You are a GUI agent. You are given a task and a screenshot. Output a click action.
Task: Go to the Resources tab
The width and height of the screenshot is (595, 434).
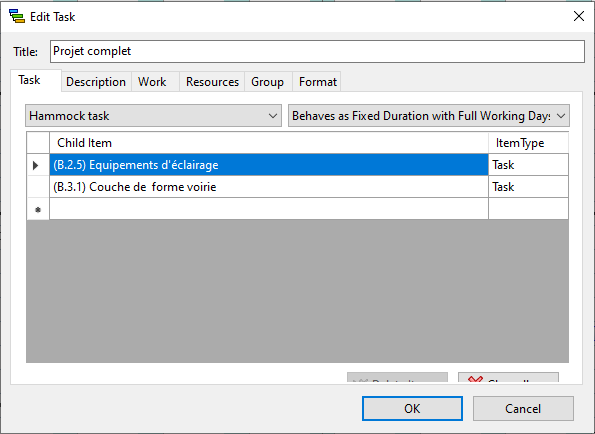click(x=212, y=82)
